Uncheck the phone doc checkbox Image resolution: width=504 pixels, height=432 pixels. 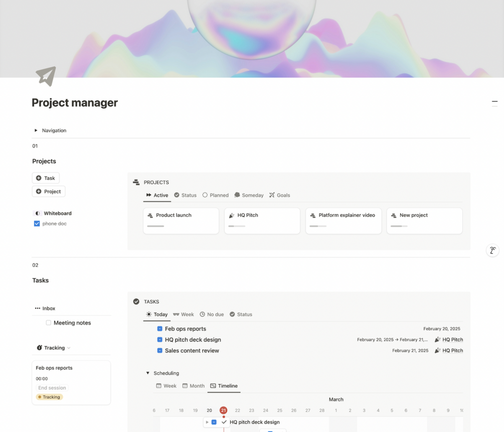click(x=37, y=224)
